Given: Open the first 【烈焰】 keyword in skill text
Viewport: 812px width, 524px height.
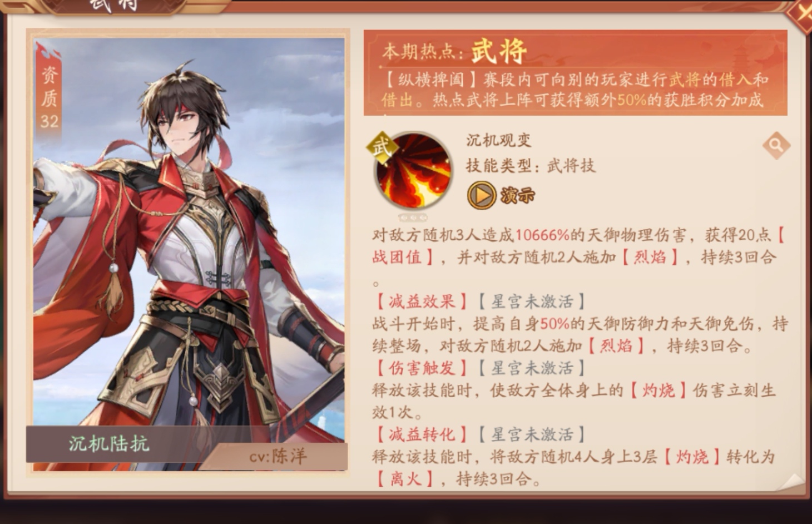Looking at the screenshot, I should (x=650, y=257).
